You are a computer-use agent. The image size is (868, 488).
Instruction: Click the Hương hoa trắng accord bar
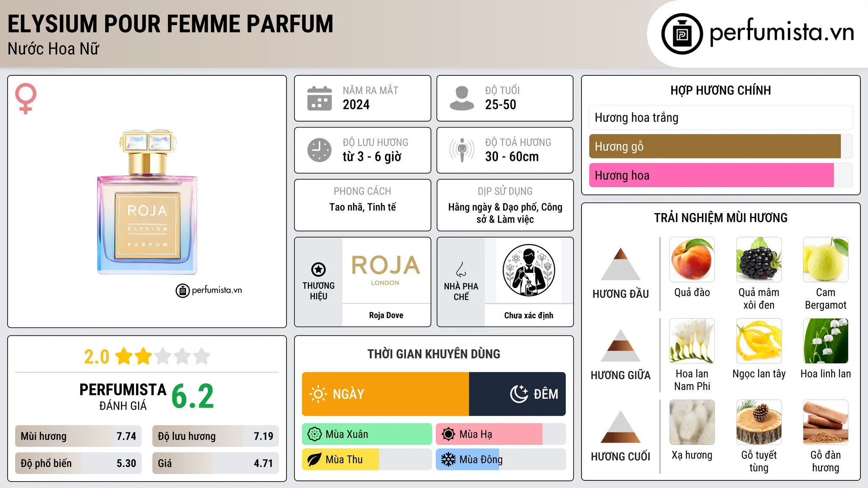pyautogui.click(x=721, y=117)
